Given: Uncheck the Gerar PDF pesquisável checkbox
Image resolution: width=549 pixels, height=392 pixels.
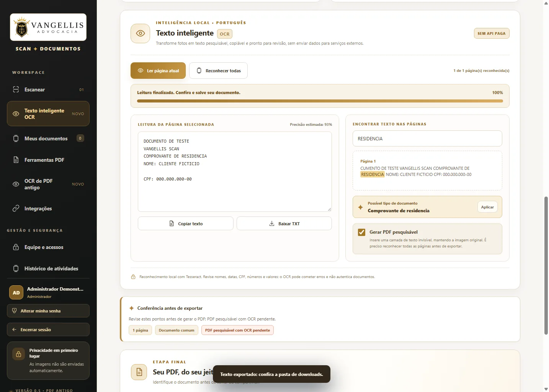Looking at the screenshot, I should pos(361,232).
